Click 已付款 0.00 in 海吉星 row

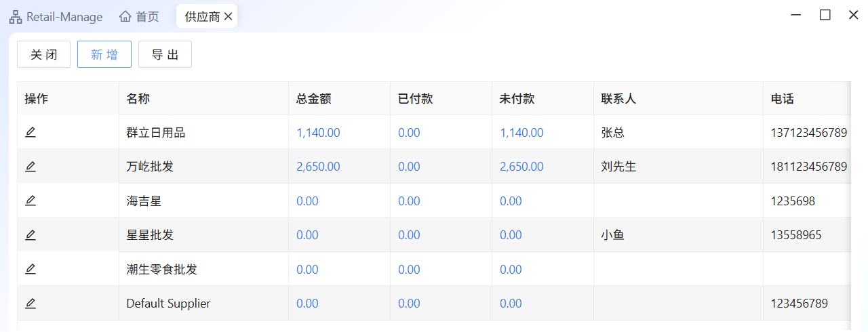click(x=409, y=201)
